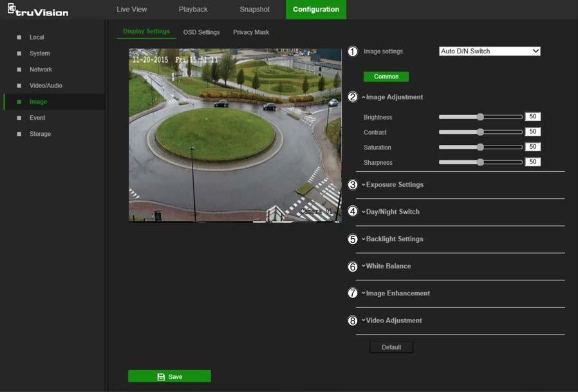Screen dimensions: 578x392
Task: Click the Sharpness slider handle
Action: click(480, 162)
